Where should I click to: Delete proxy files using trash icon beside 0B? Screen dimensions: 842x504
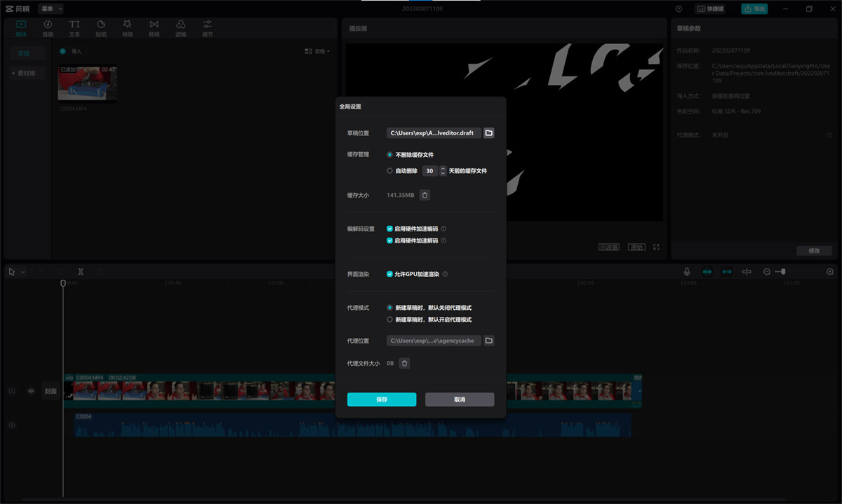[405, 363]
